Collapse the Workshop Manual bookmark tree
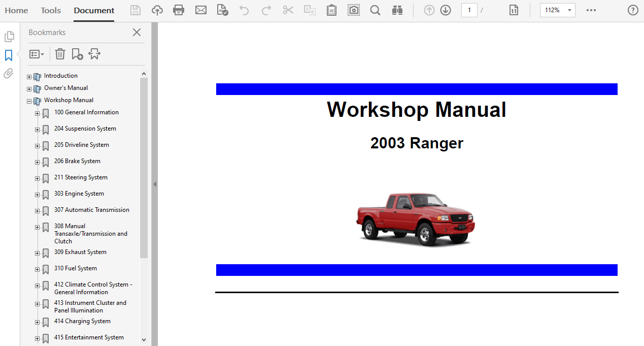Screen dimensions: 644x346 click(29, 102)
